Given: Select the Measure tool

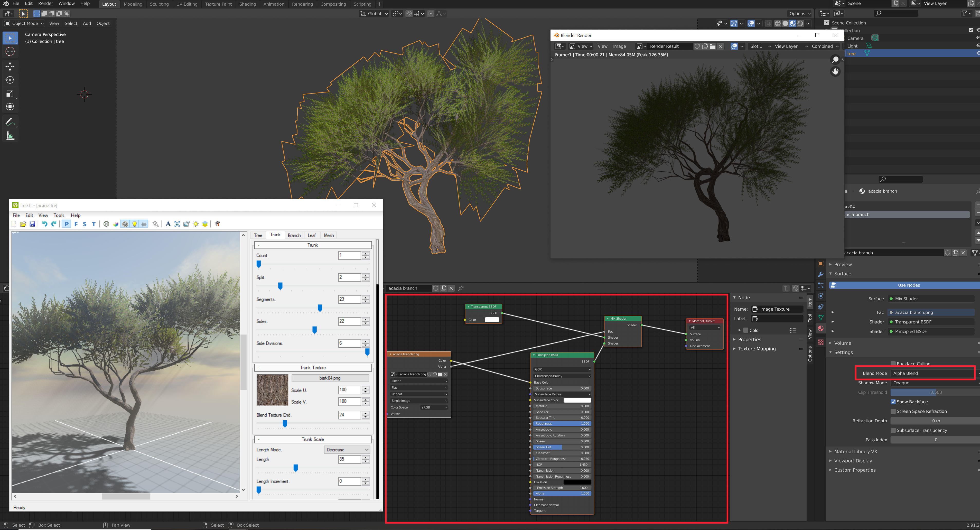Looking at the screenshot, I should point(10,135).
